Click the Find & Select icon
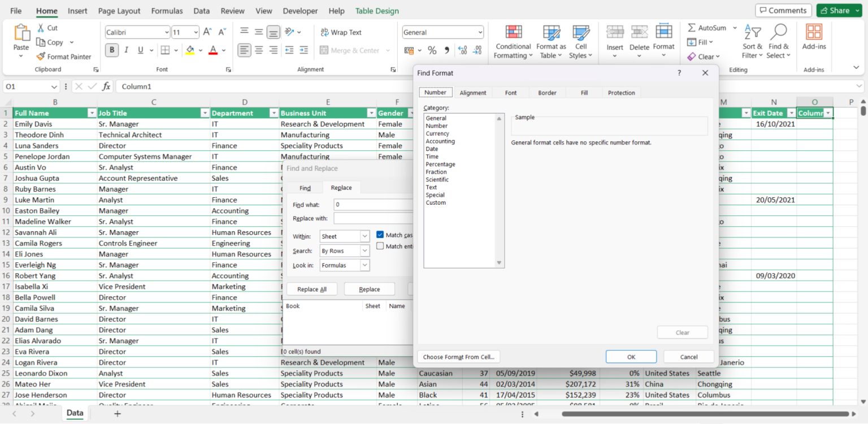This screenshot has width=868, height=424. (x=779, y=41)
